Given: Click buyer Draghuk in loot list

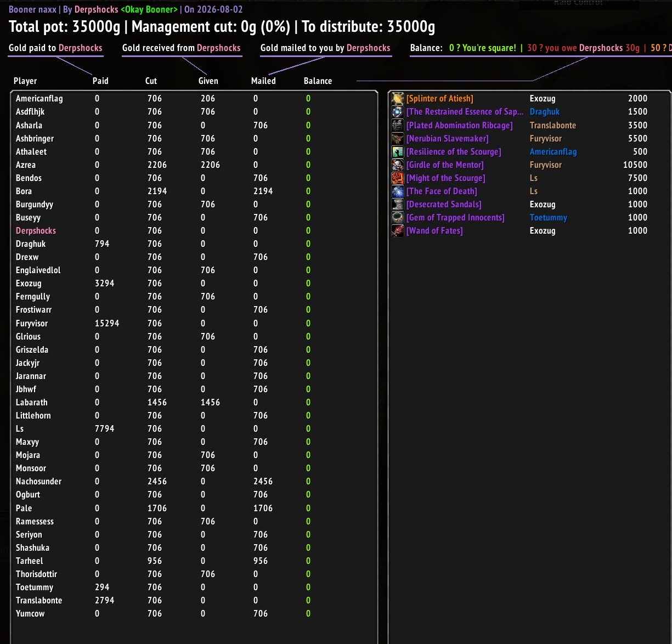Looking at the screenshot, I should 545,112.
